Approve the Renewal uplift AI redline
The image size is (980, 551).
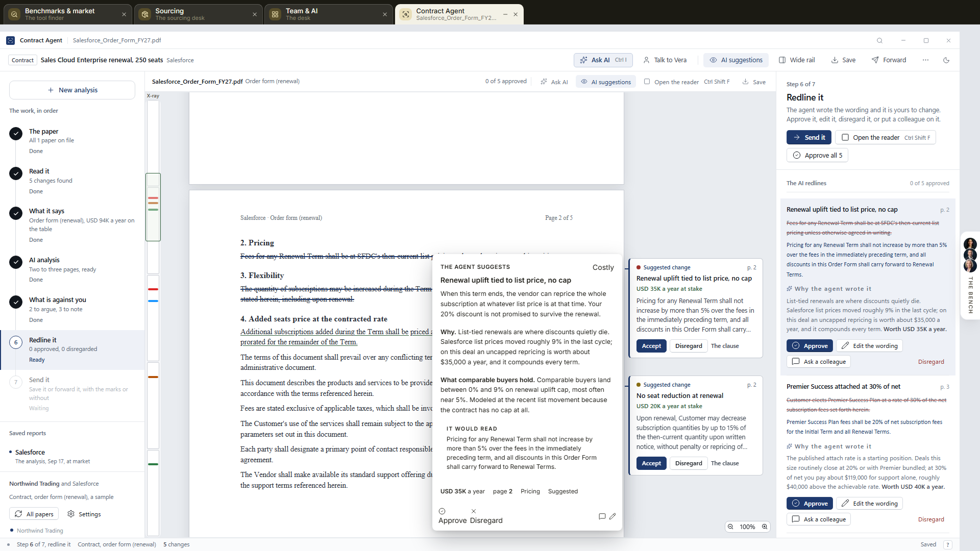pyautogui.click(x=810, y=346)
